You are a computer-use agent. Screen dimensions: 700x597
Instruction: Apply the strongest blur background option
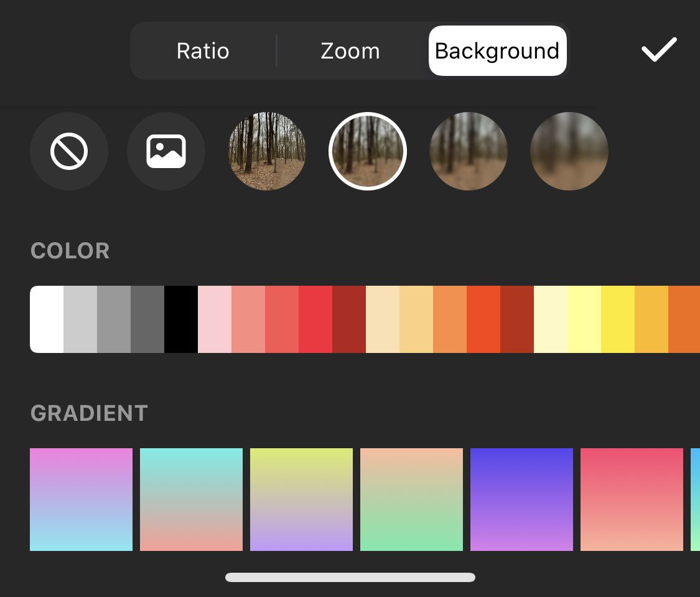[x=569, y=151]
